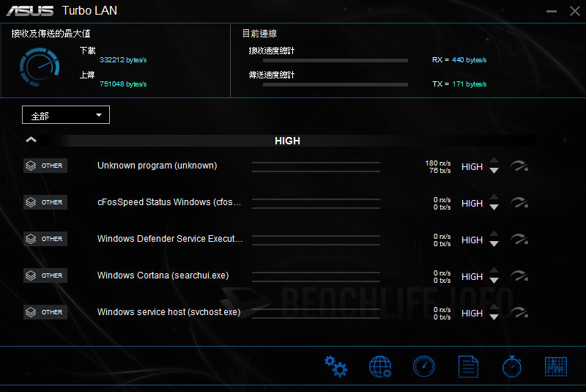
Task: Click the OTHER category badge for cFosSpeed Status Windows
Action: click(45, 202)
